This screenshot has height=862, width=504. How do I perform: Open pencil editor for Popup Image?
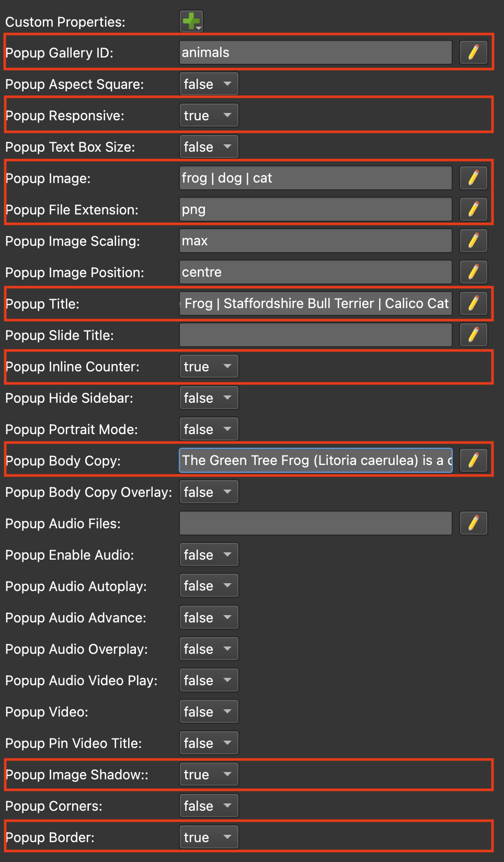474,178
